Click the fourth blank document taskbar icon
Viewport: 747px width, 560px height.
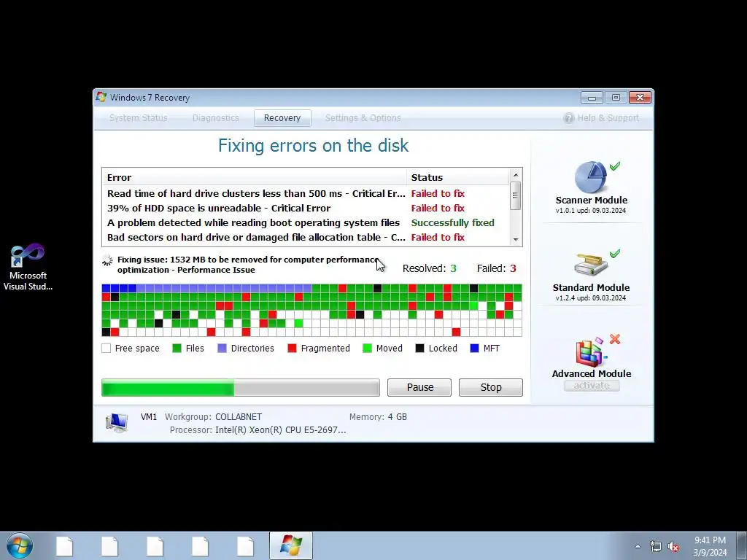[200, 546]
